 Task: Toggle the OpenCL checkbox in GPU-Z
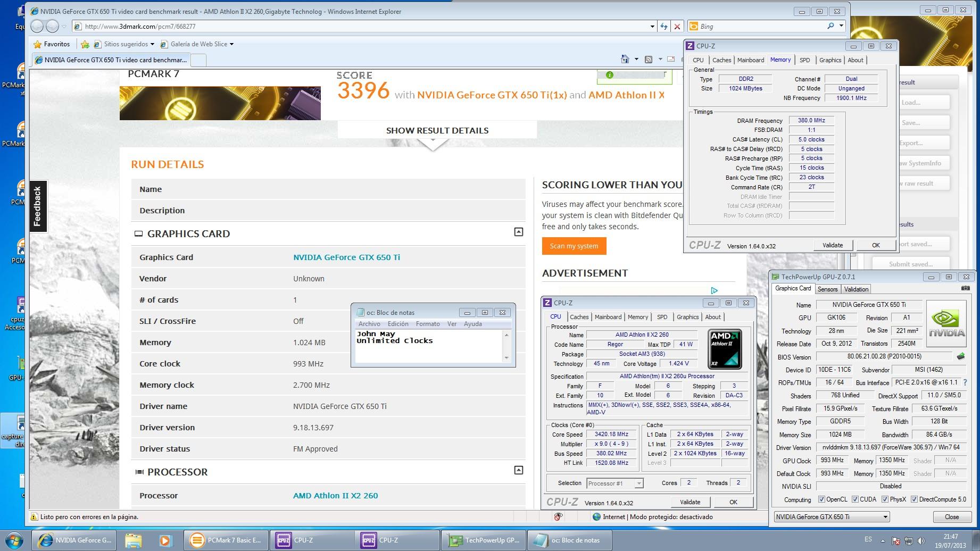tap(821, 499)
